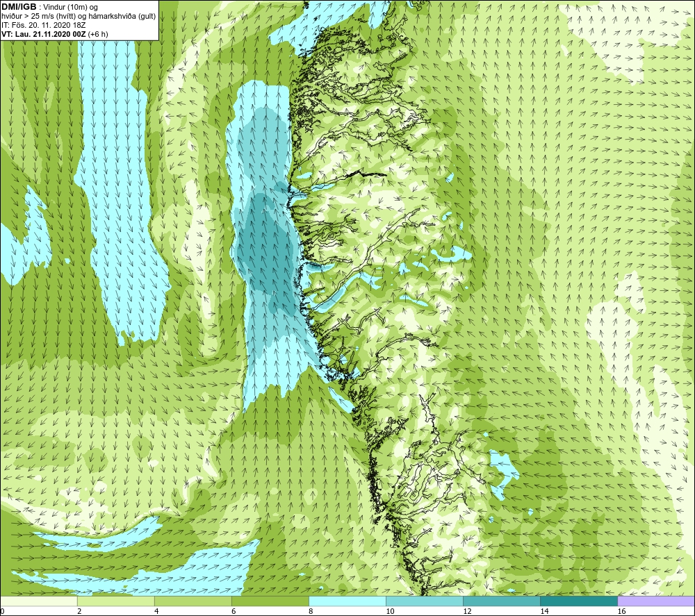Click the 10–12 m/s cyan legend swatch
Viewport: 695px width, 616px height.
[424, 601]
